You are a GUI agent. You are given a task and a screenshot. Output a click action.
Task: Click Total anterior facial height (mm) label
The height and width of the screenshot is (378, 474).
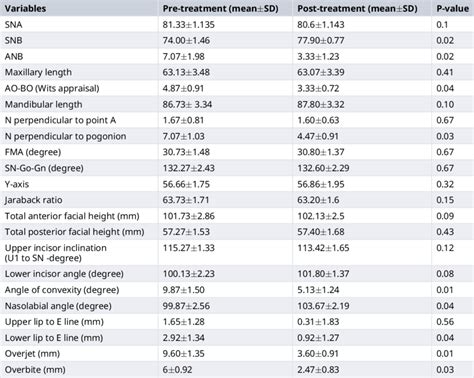click(72, 216)
